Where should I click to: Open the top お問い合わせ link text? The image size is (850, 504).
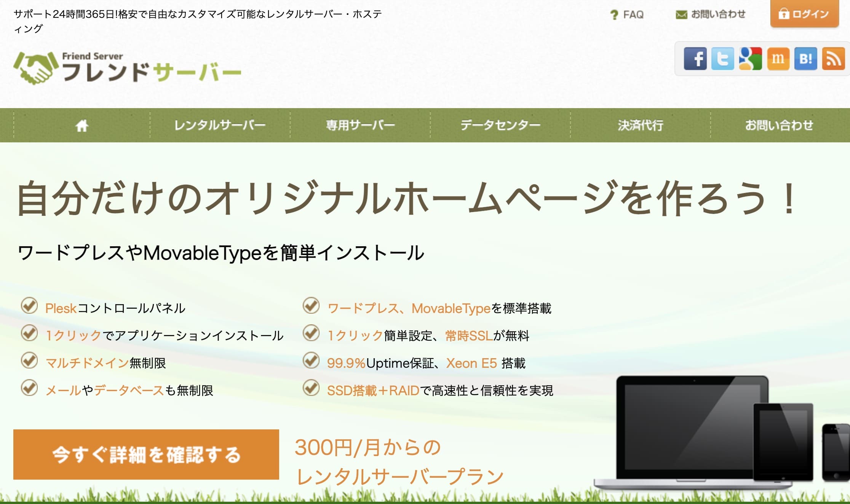pyautogui.click(x=718, y=14)
